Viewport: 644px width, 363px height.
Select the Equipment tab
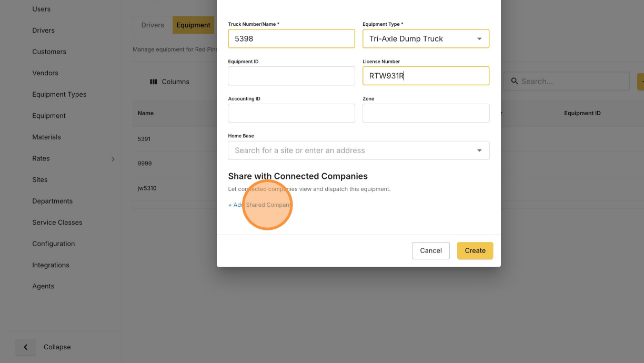tap(193, 25)
